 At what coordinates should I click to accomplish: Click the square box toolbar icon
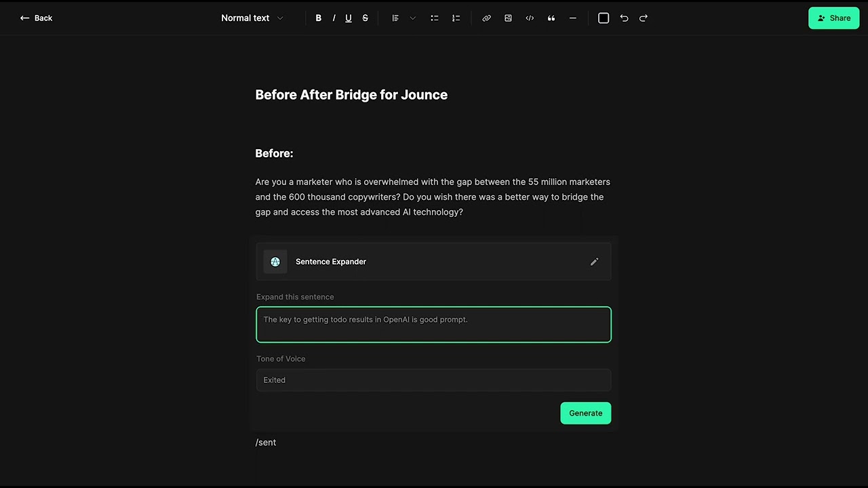tap(604, 18)
